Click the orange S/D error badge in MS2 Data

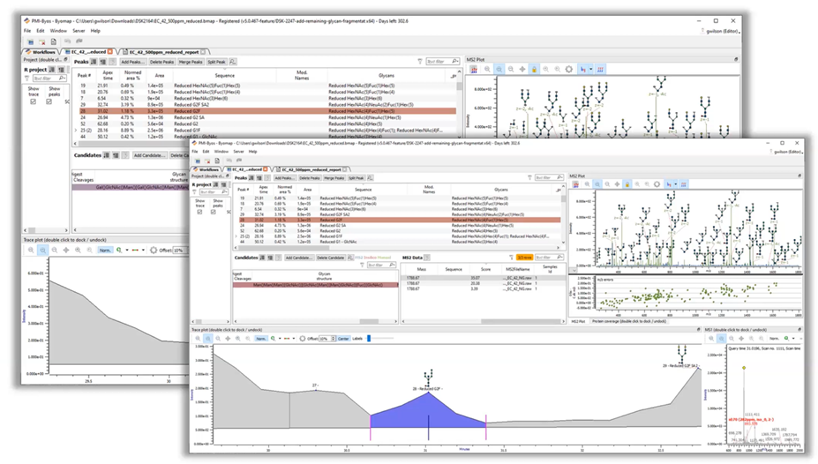(x=526, y=258)
